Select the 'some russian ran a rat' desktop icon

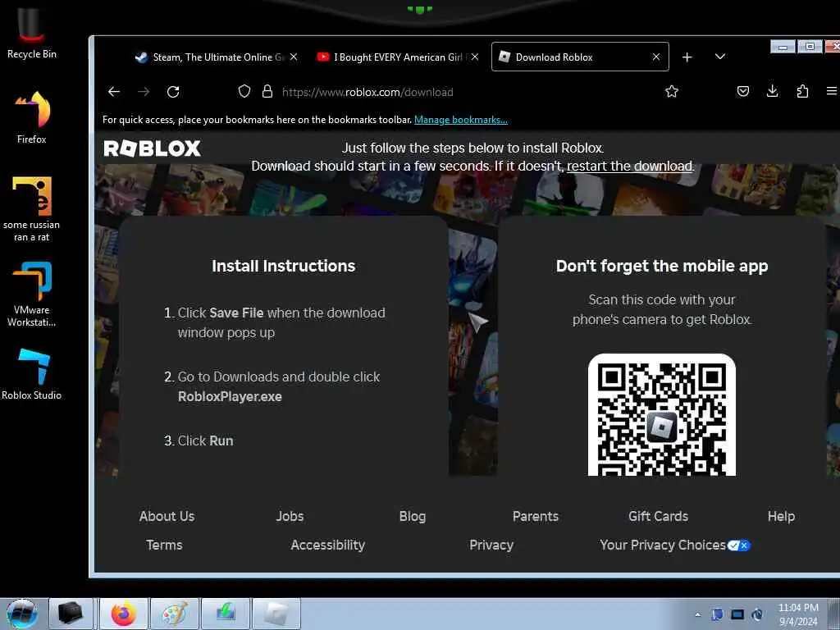point(32,208)
